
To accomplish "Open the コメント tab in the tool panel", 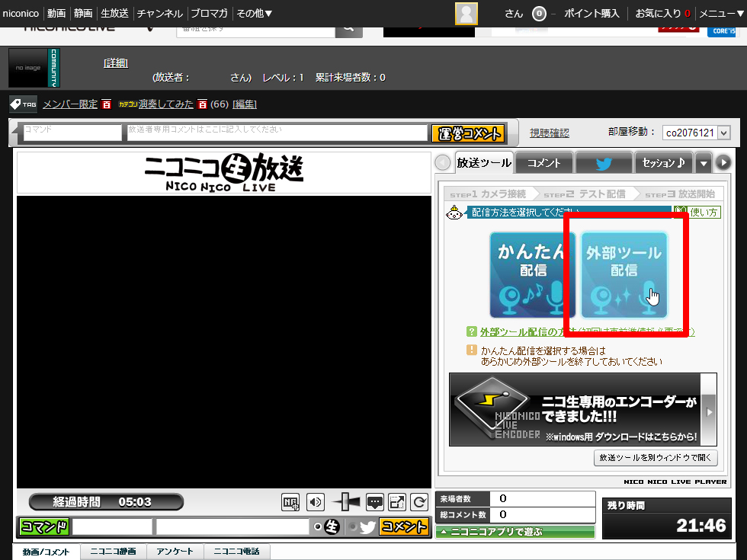I will click(x=544, y=163).
